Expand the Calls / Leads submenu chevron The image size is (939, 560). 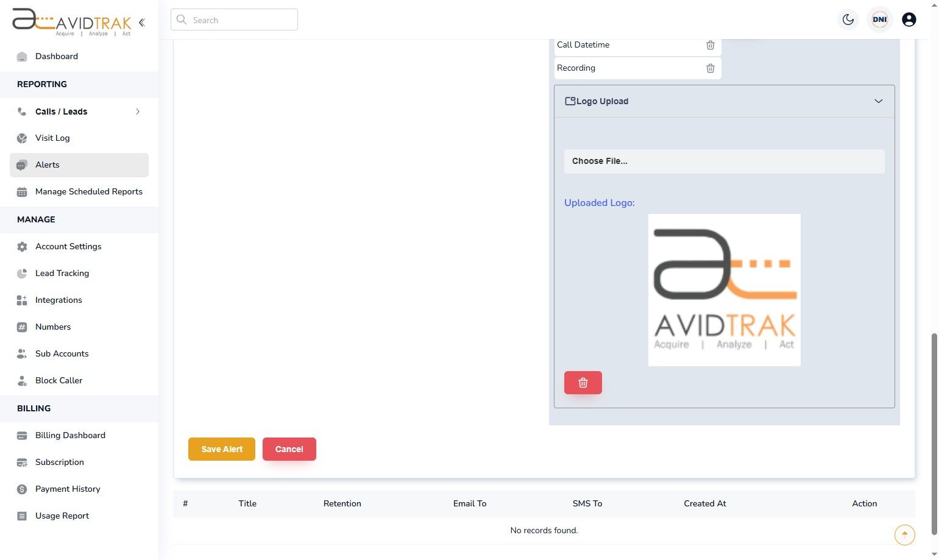(x=138, y=112)
